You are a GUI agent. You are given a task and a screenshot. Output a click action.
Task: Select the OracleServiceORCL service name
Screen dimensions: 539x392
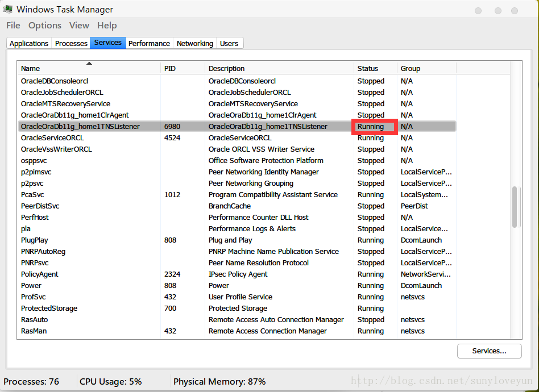pyautogui.click(x=52, y=137)
